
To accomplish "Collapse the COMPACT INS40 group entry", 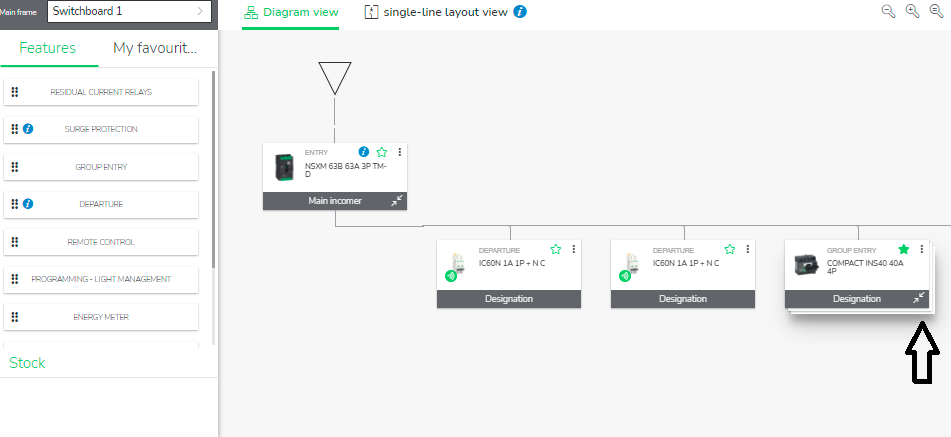I will tap(919, 298).
